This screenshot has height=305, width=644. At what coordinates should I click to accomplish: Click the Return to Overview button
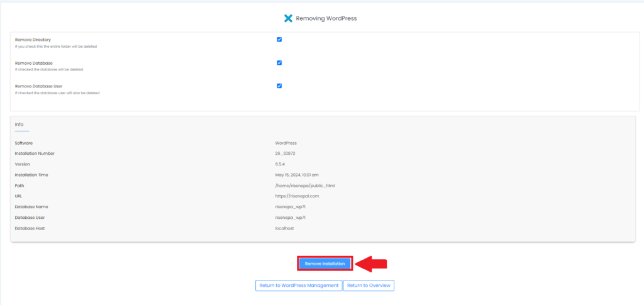click(369, 286)
